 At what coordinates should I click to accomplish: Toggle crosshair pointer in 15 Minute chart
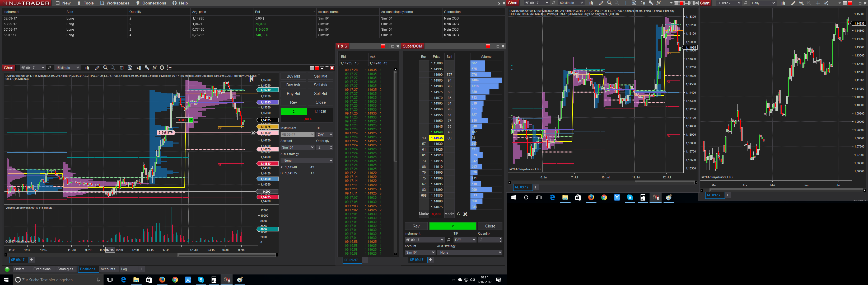(122, 68)
